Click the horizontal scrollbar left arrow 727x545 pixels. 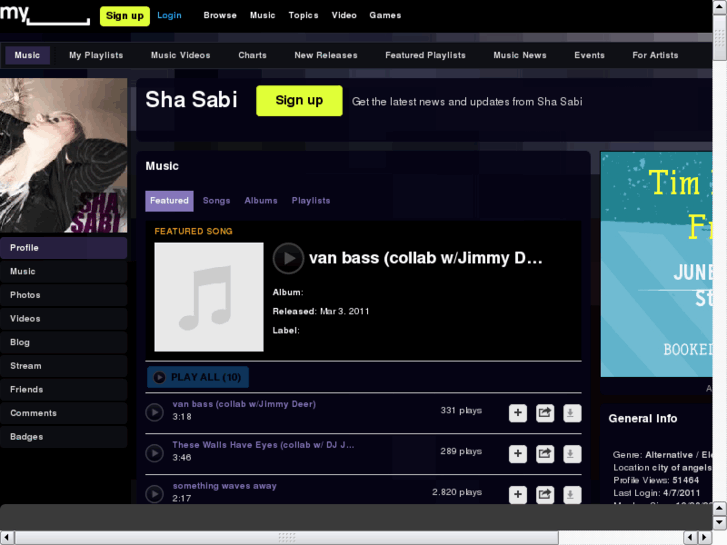point(7,537)
